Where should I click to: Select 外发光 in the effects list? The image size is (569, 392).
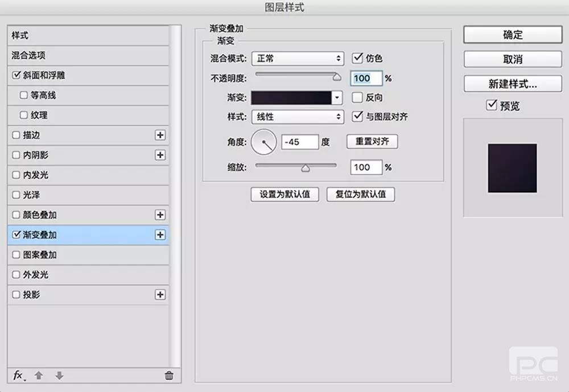pyautogui.click(x=36, y=275)
